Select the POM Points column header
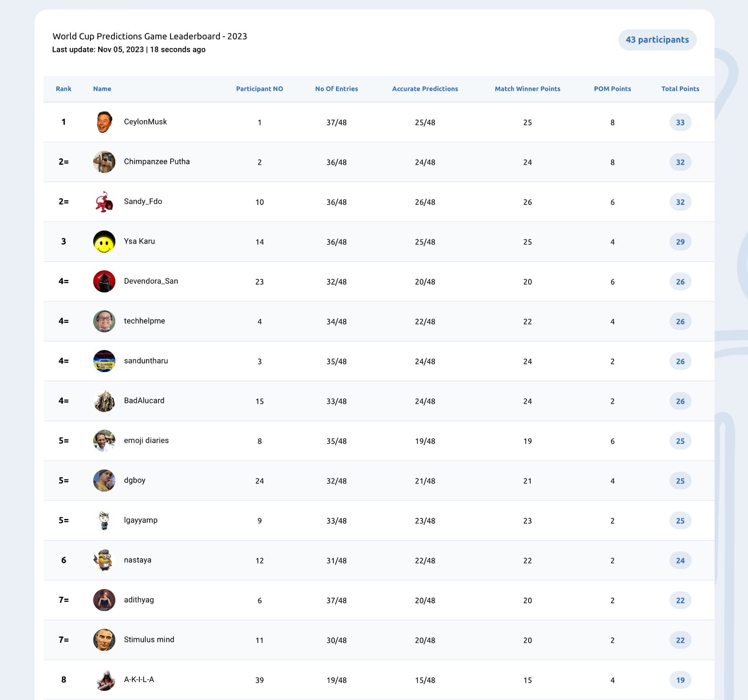This screenshot has width=748, height=700. 612,89
